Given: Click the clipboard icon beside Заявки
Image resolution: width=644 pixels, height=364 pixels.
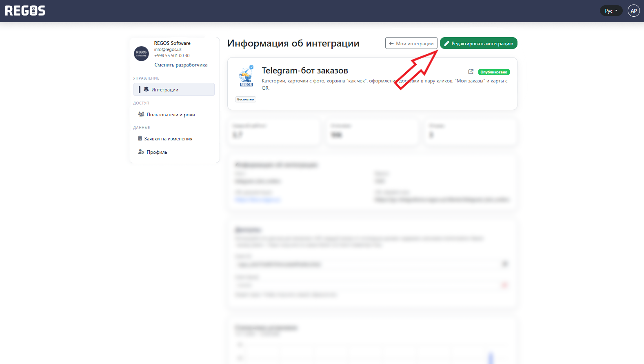Looking at the screenshot, I should coord(140,138).
